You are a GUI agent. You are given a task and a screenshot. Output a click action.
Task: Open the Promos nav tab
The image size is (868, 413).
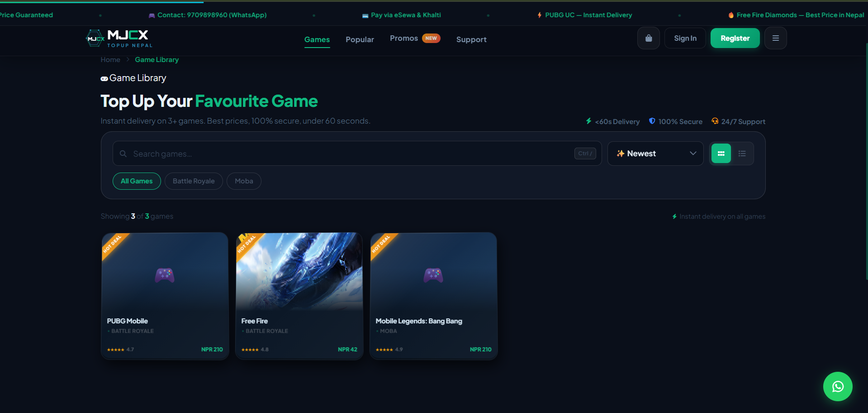[x=404, y=38]
